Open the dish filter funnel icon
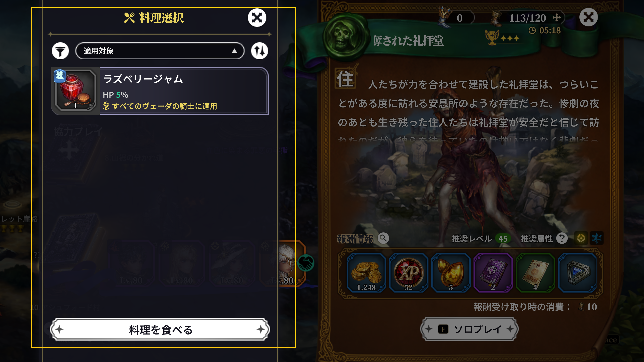644x362 pixels. click(x=60, y=51)
